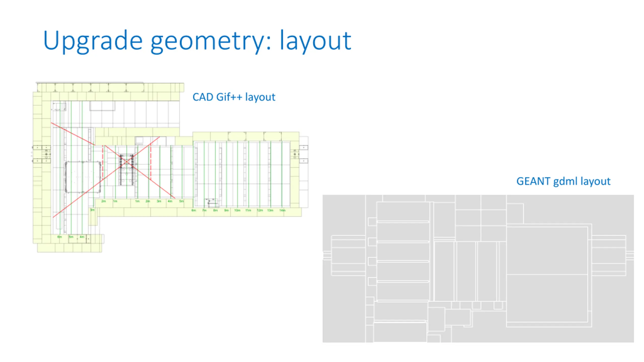Click the "12m" distance label
Viewport: 644px width, 362px height.
(260, 210)
